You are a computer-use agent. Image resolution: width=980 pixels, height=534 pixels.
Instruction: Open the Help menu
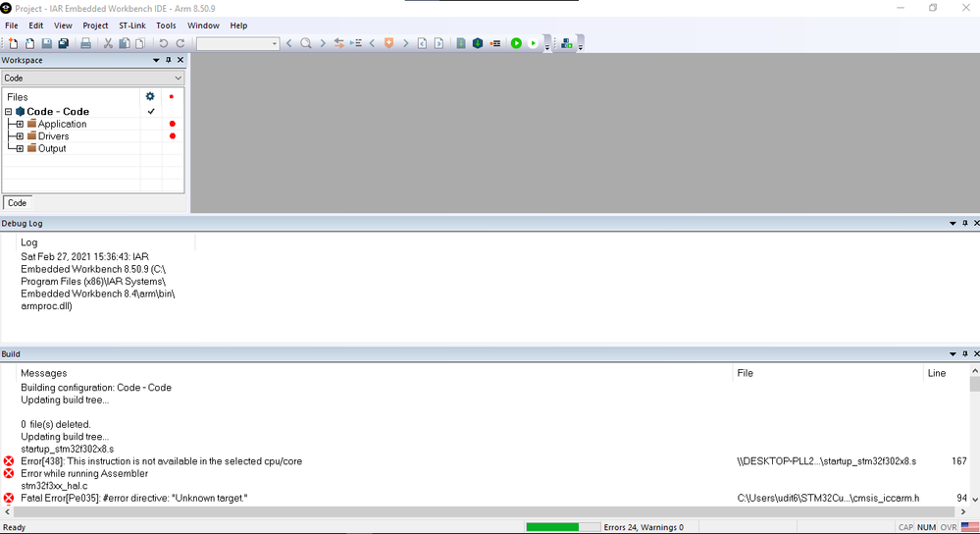pos(238,26)
